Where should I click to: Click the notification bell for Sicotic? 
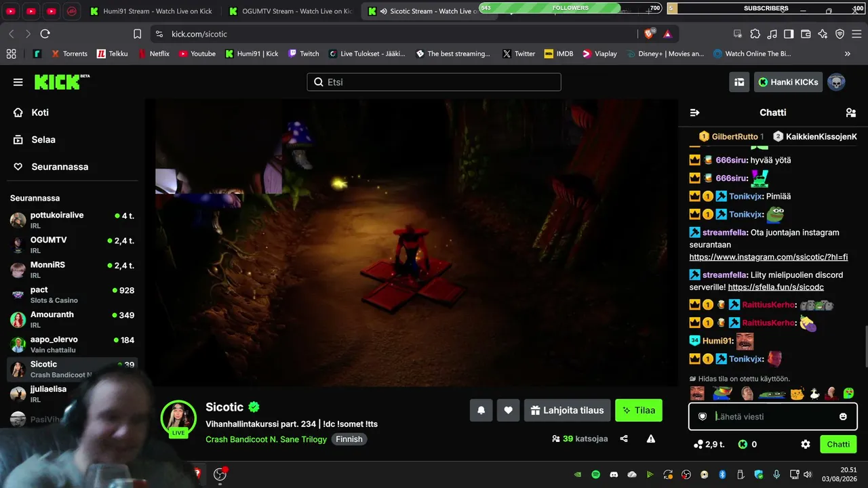(x=481, y=410)
